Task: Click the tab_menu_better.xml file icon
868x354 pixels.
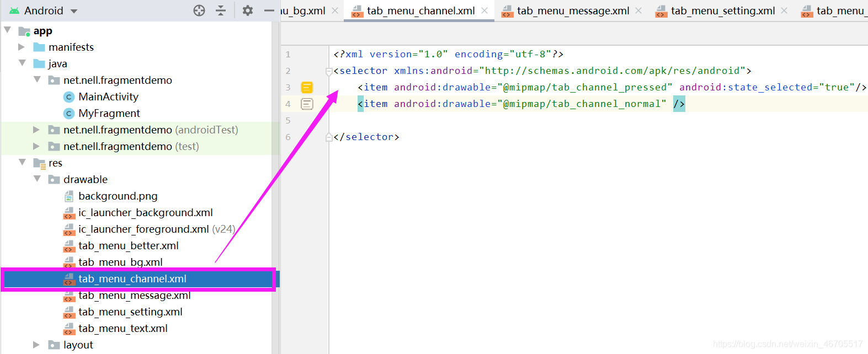Action: coord(69,246)
